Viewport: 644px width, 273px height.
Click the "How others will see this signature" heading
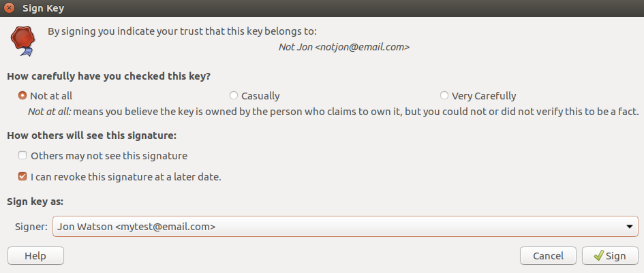pyautogui.click(x=91, y=135)
